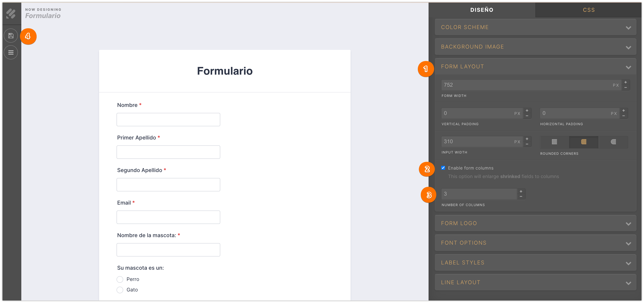644x303 pixels.
Task: Decrease number of columns with minus
Action: pyautogui.click(x=521, y=197)
